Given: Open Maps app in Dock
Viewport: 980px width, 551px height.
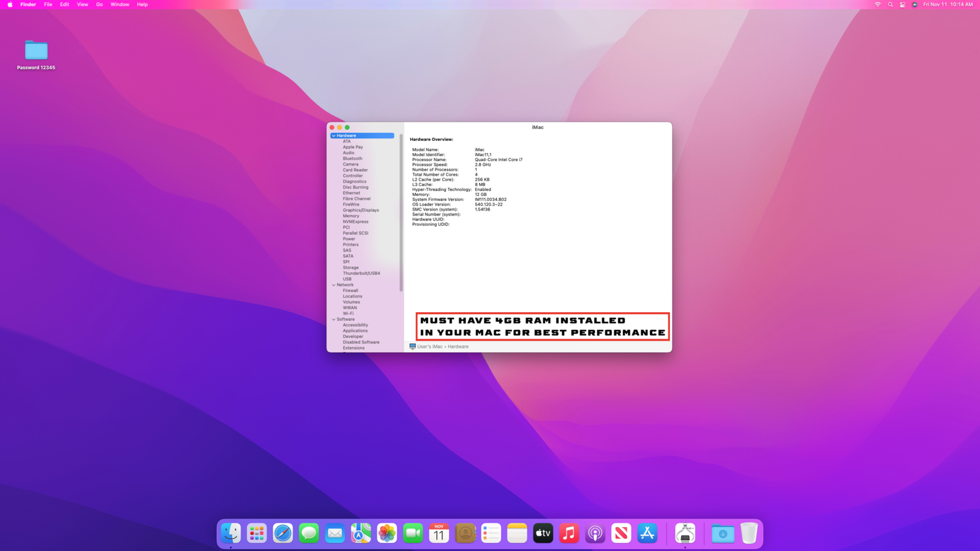Looking at the screenshot, I should (x=361, y=533).
